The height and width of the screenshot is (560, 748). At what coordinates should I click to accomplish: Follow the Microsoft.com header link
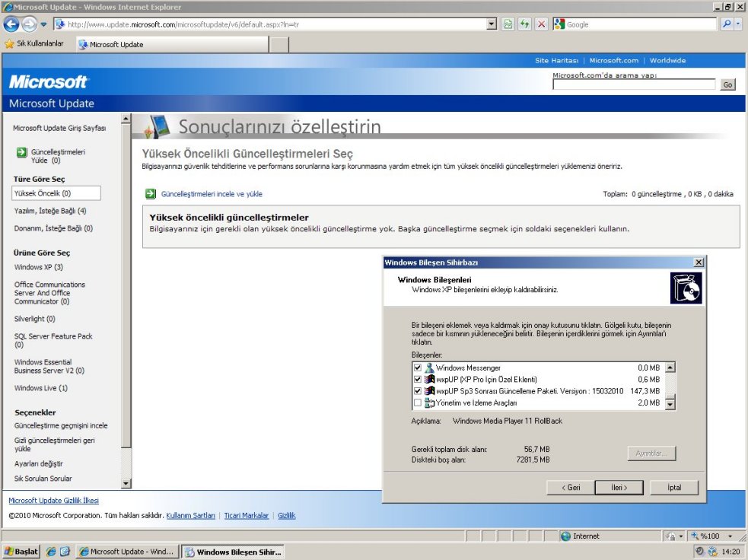click(x=613, y=61)
